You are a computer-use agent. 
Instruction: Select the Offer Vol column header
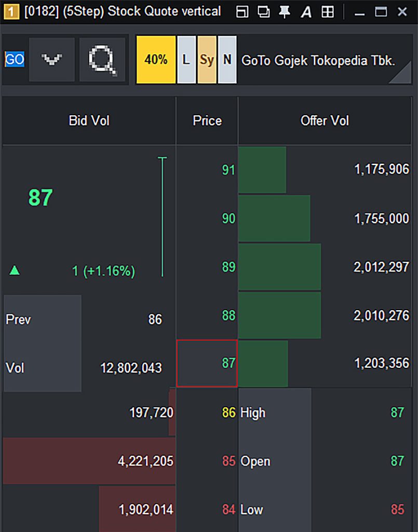pyautogui.click(x=325, y=121)
